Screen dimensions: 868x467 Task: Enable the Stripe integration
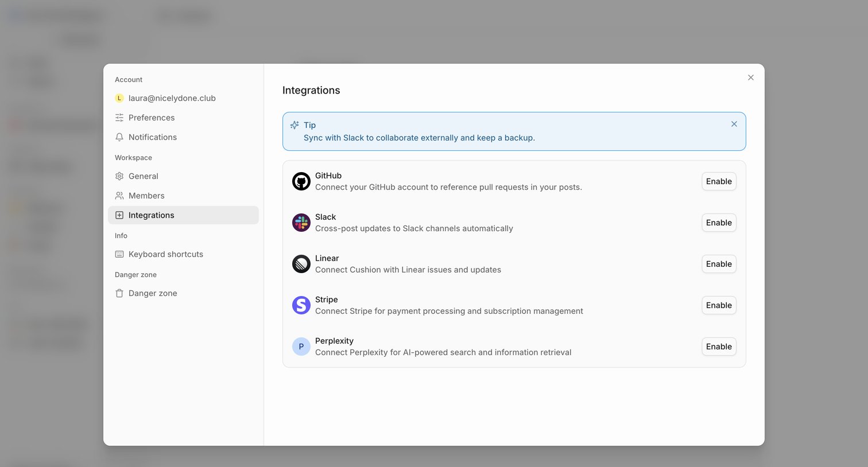pos(719,305)
